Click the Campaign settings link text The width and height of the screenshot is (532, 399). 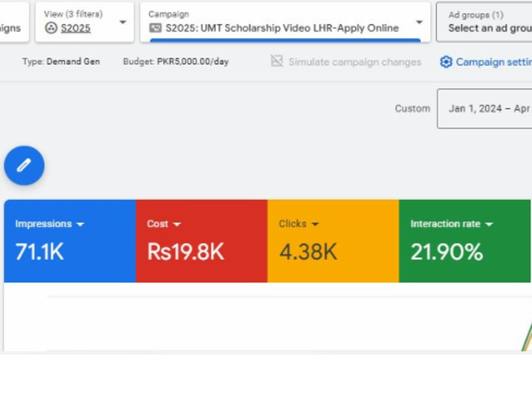coord(494,62)
